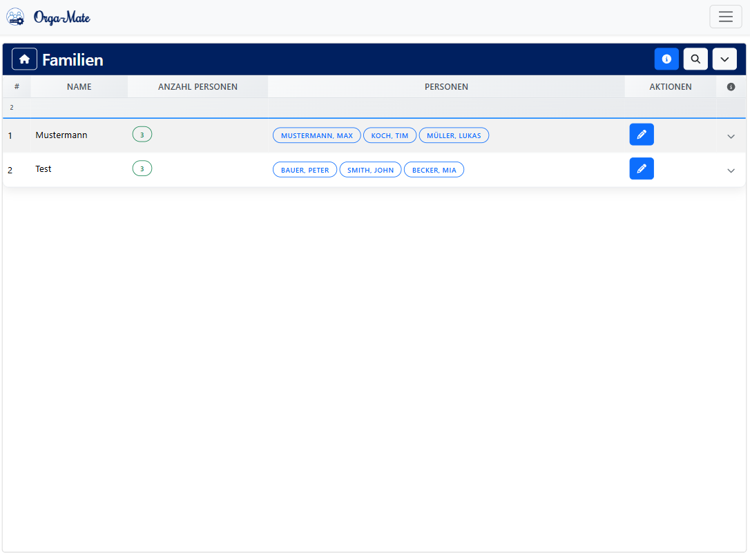
Task: Click the Bauer, Peter person tag
Action: point(305,170)
